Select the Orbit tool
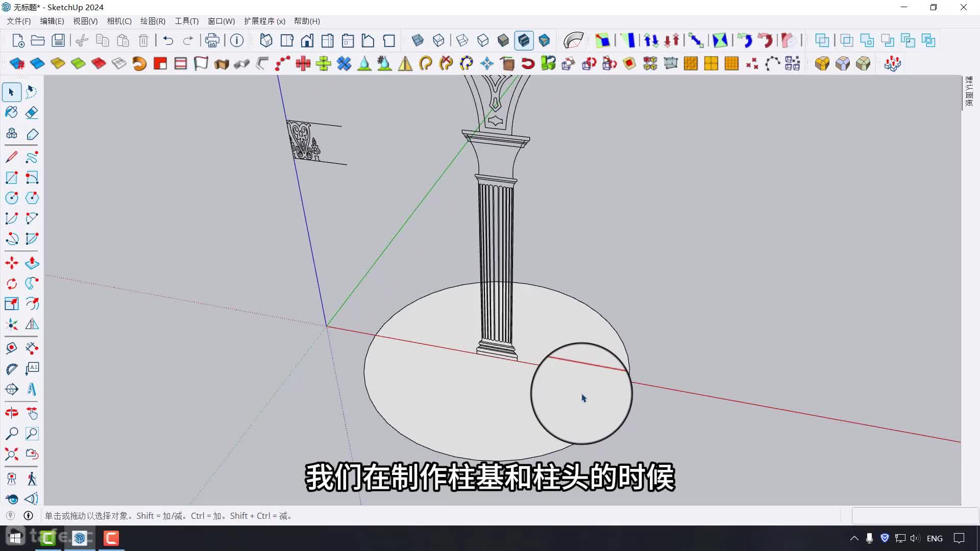Screen dimensions: 980x551 click(x=11, y=413)
